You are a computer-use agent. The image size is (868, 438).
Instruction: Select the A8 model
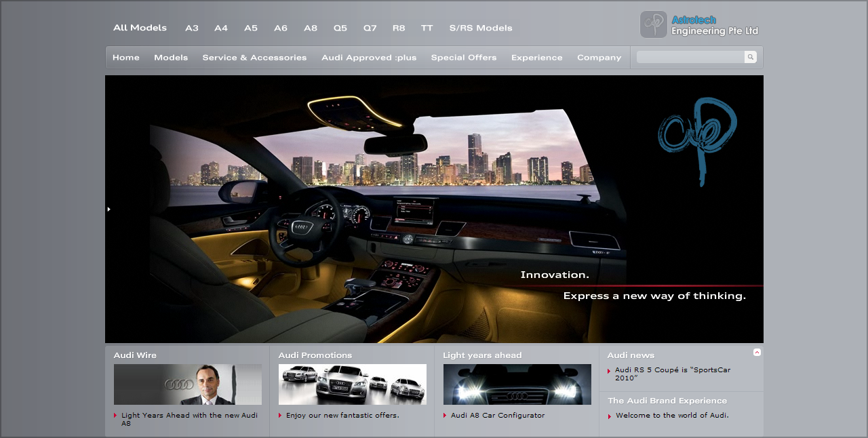[x=311, y=28]
